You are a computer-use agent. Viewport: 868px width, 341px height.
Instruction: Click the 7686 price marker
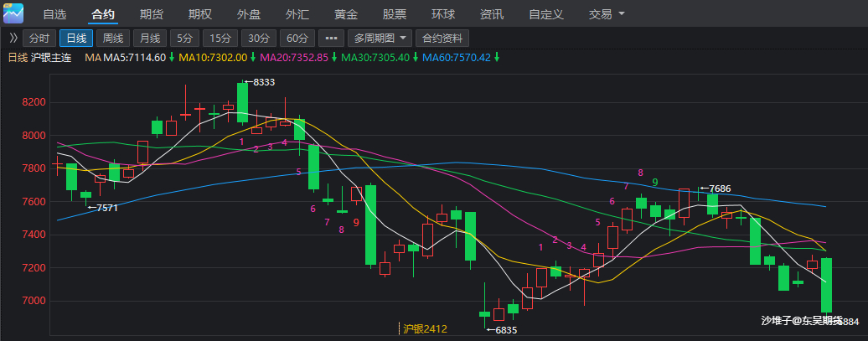(x=716, y=189)
